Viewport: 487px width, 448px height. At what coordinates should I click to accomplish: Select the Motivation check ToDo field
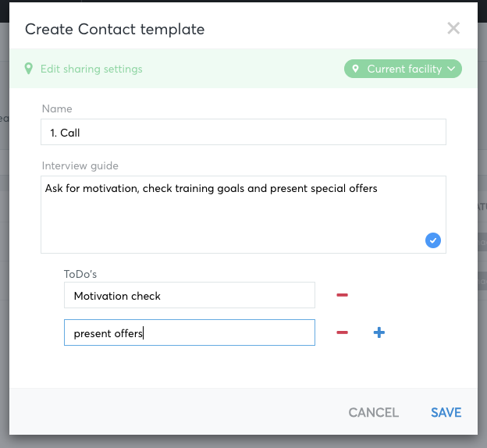click(190, 295)
